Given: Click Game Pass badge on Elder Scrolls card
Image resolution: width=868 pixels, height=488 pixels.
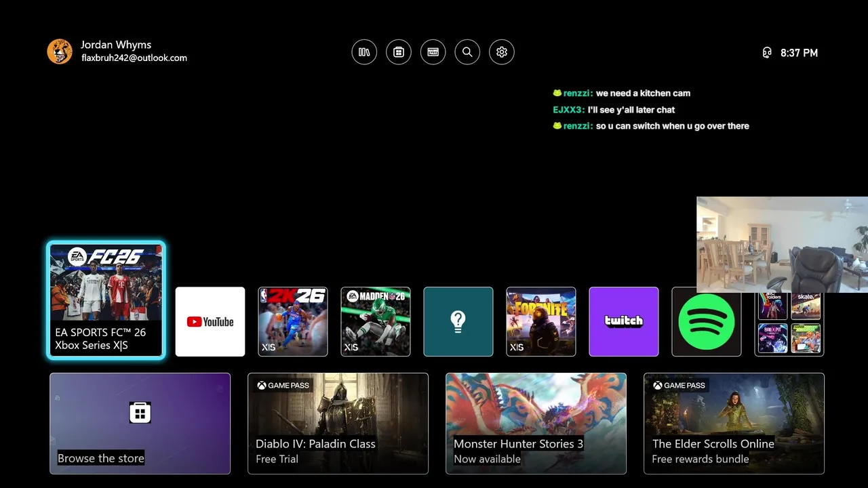Looking at the screenshot, I should (x=679, y=386).
